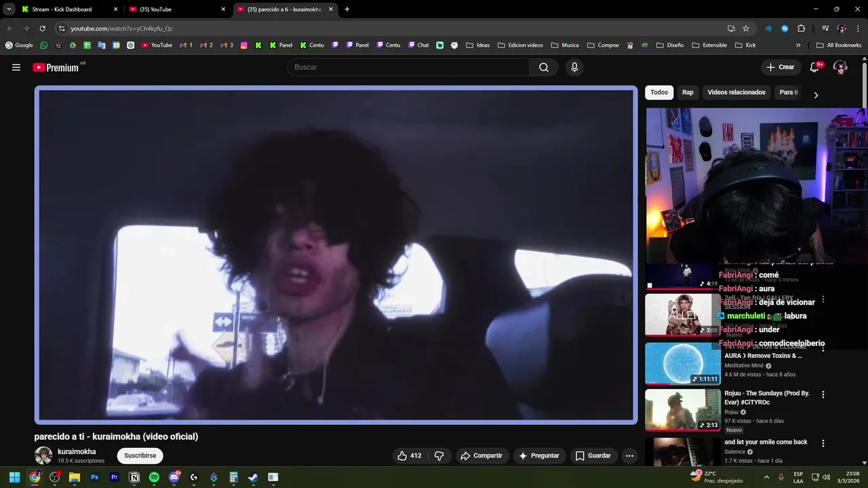The width and height of the screenshot is (868, 488).
Task: Open the Windows Start menu
Action: point(14,477)
